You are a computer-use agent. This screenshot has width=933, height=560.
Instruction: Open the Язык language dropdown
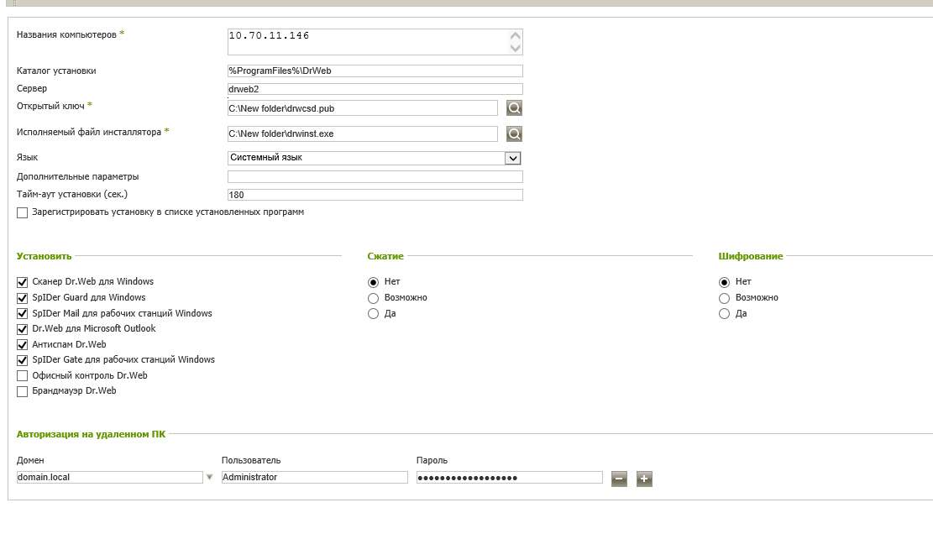[x=512, y=158]
